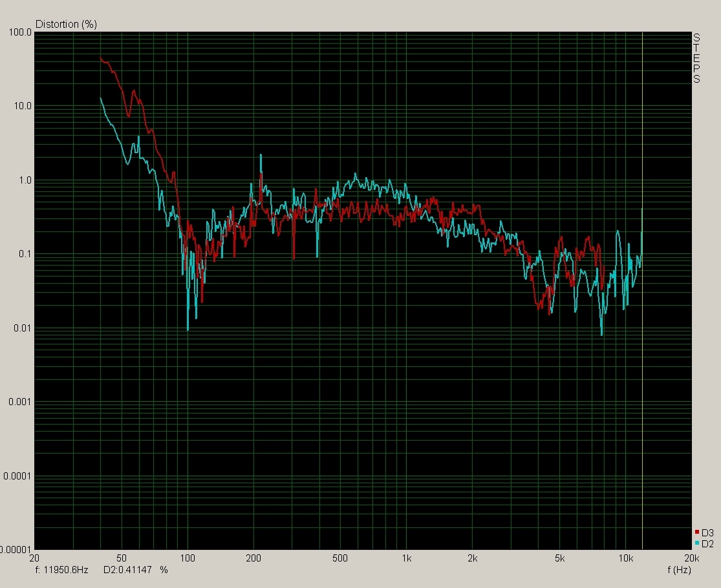This screenshot has width=721, height=588.
Task: Click the 200 frequency axis label
Action: coord(253,558)
